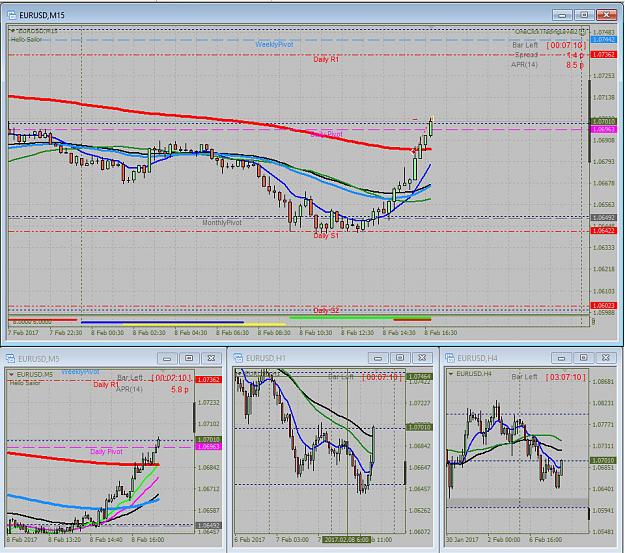Click the "Daily R1" label in M5 chart
The height and width of the screenshot is (553, 625).
point(106,385)
